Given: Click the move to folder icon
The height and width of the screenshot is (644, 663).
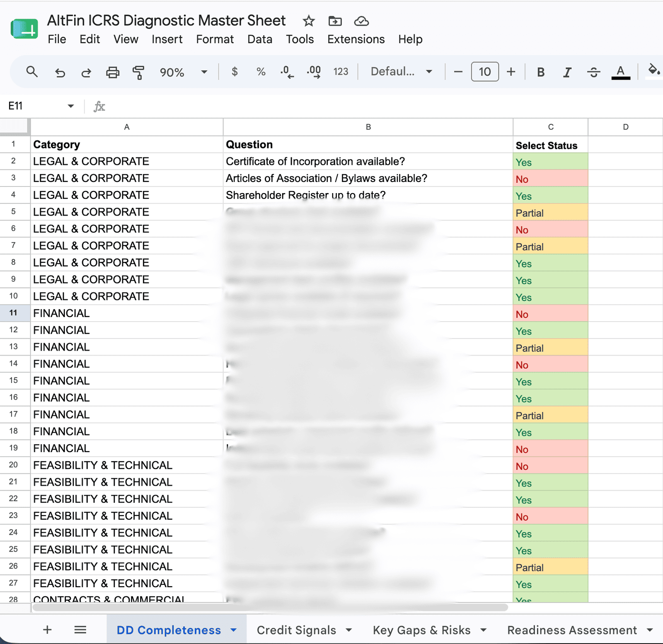Looking at the screenshot, I should (335, 21).
